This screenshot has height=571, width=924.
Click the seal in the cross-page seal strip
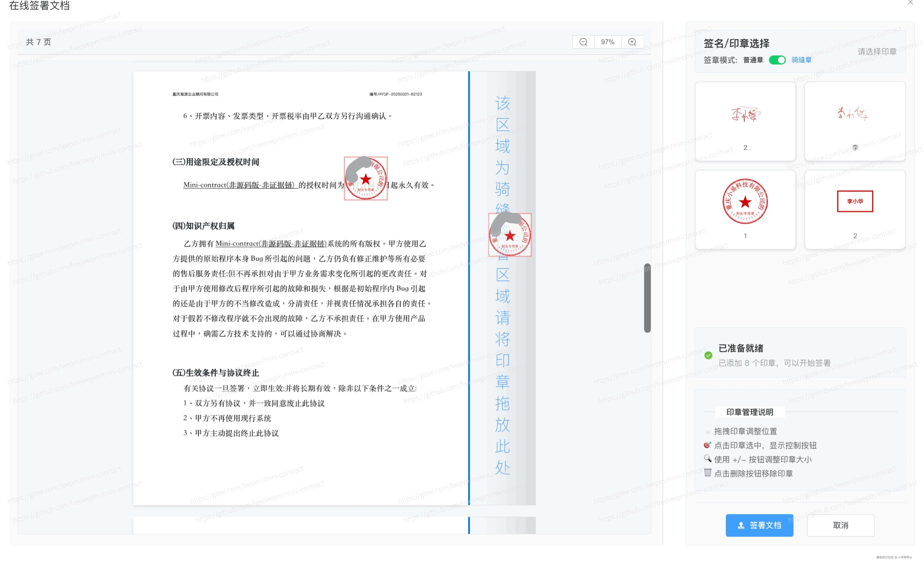510,235
